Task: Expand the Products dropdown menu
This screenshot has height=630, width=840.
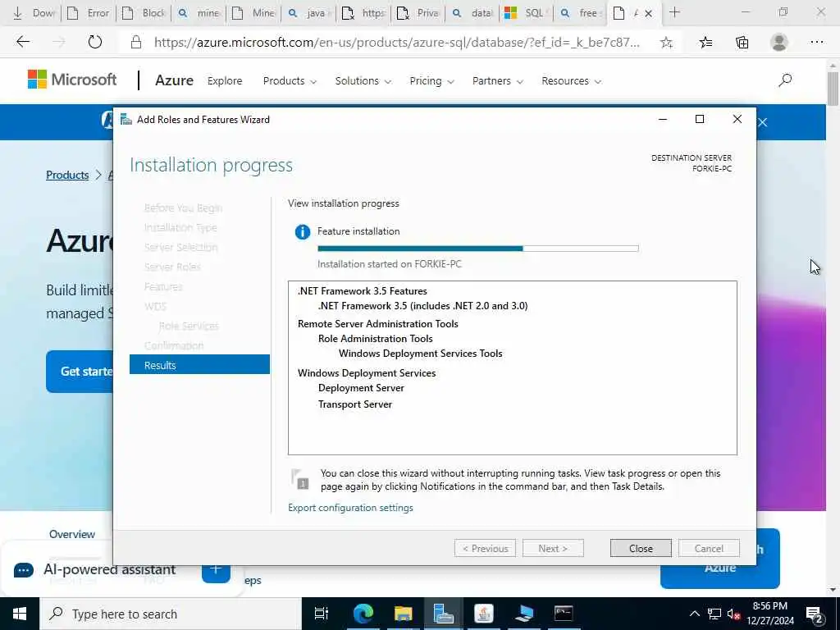Action: (x=290, y=81)
